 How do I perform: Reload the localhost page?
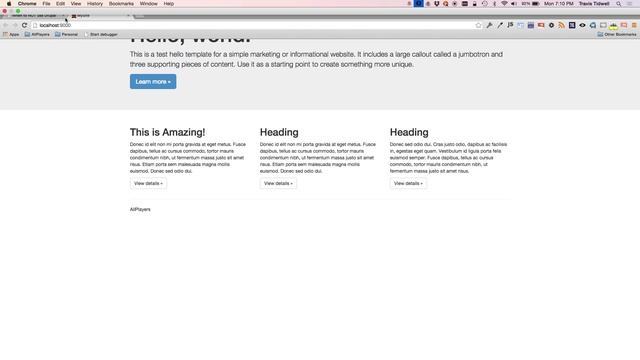pos(24,25)
